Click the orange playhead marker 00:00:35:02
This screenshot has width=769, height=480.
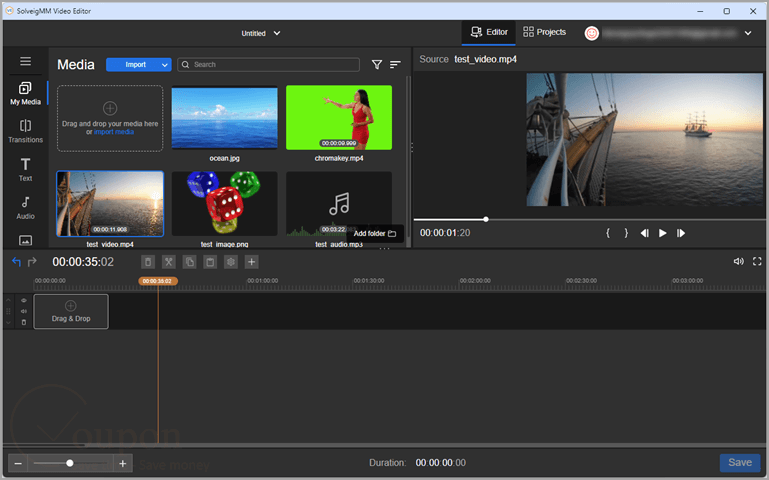click(x=158, y=281)
